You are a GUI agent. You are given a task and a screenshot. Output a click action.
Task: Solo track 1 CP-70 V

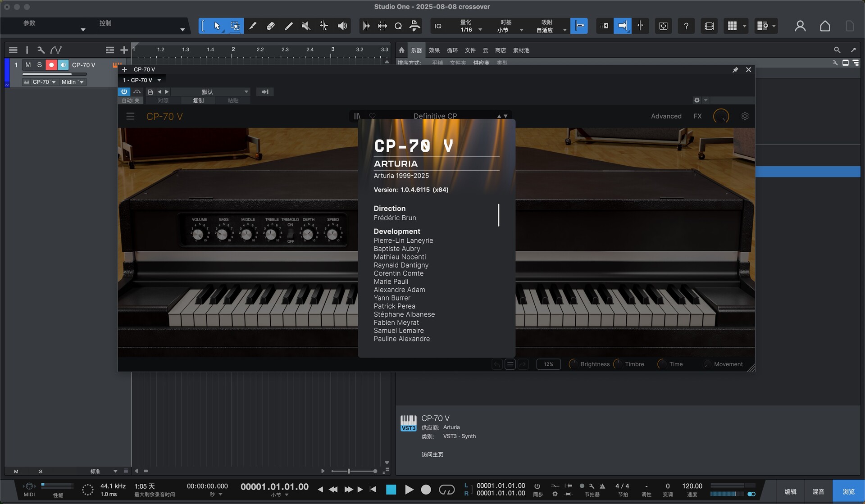click(x=40, y=65)
